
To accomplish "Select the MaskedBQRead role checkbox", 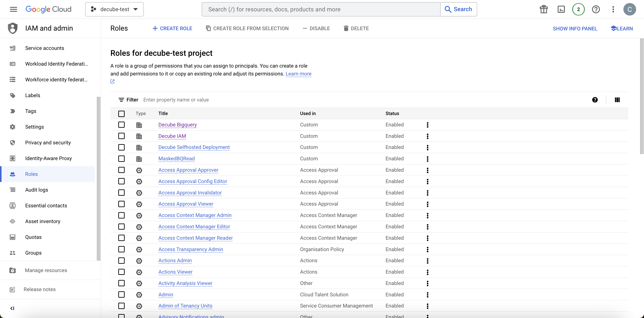I will coord(121,159).
